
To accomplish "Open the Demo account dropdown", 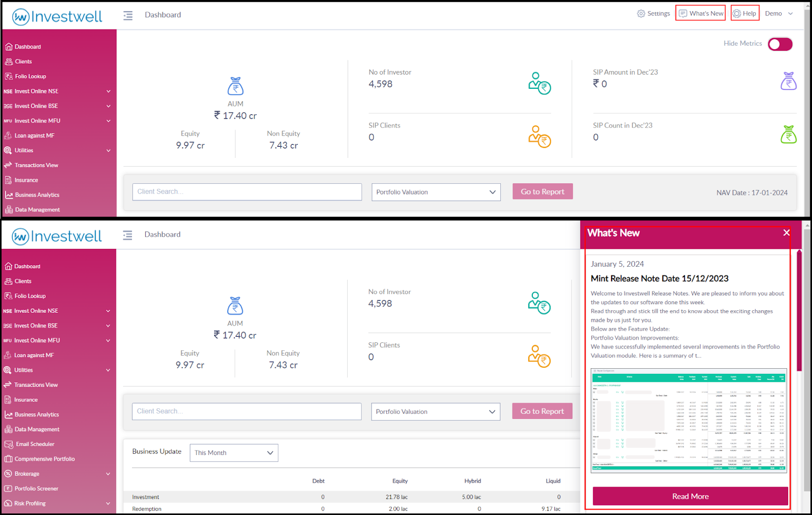I will (779, 14).
